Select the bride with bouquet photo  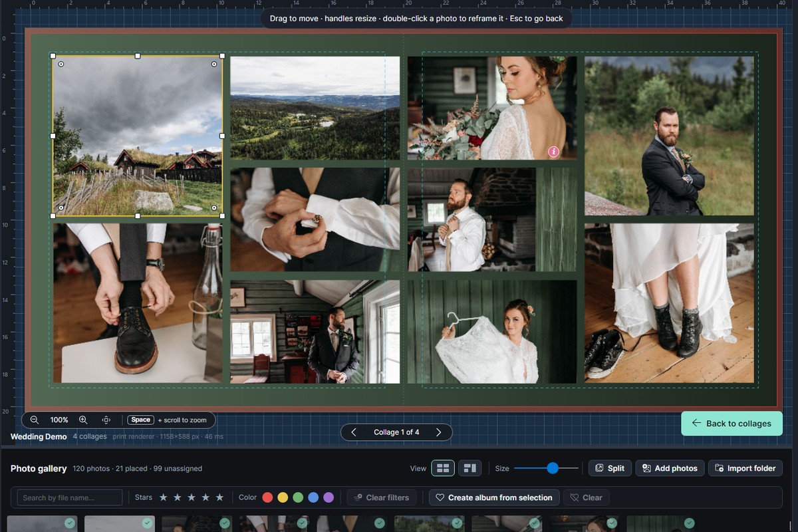492,108
